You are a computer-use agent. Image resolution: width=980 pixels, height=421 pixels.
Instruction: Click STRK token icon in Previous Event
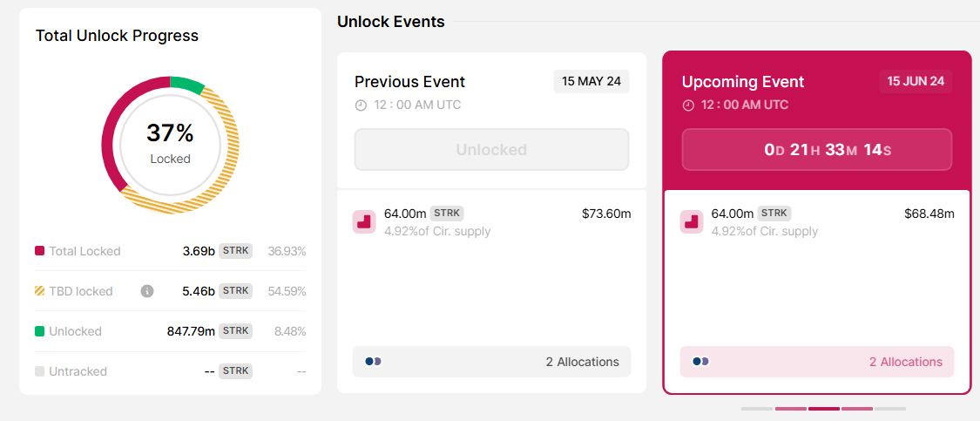(364, 222)
